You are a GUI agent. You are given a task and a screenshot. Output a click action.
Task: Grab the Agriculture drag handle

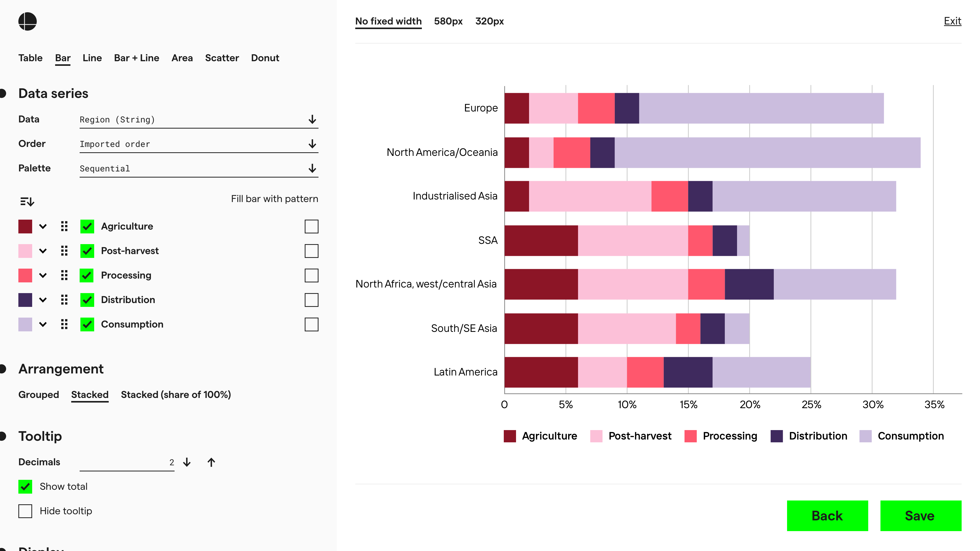click(64, 226)
